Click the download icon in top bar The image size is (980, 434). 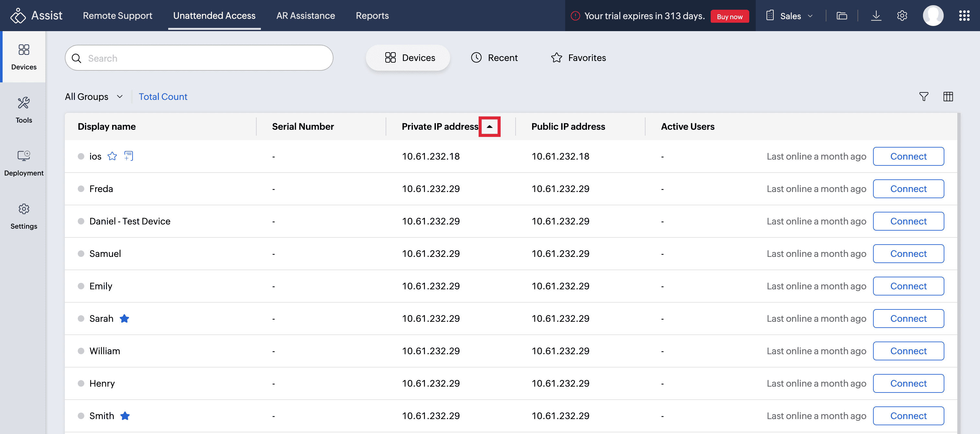click(876, 16)
